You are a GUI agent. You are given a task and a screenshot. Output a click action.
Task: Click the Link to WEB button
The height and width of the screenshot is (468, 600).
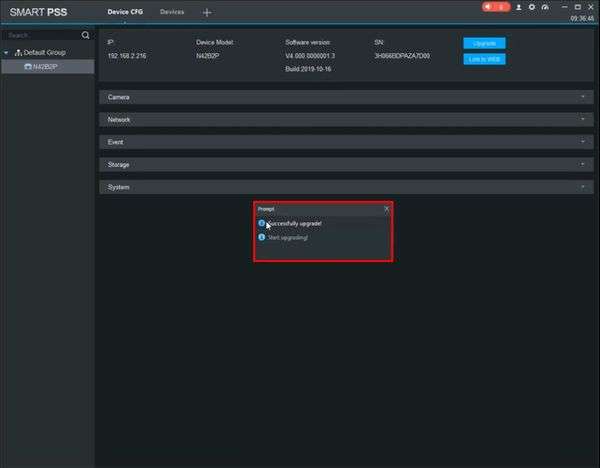pyautogui.click(x=484, y=59)
